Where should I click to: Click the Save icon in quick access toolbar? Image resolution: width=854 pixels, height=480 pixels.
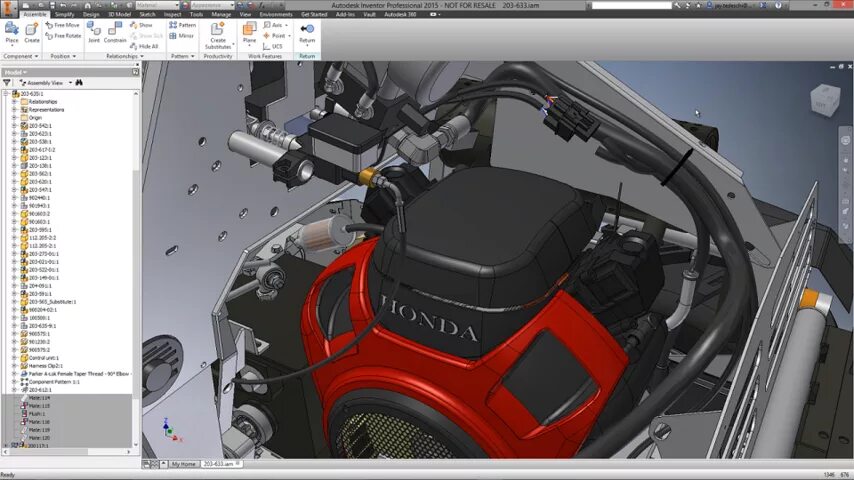[52, 5]
